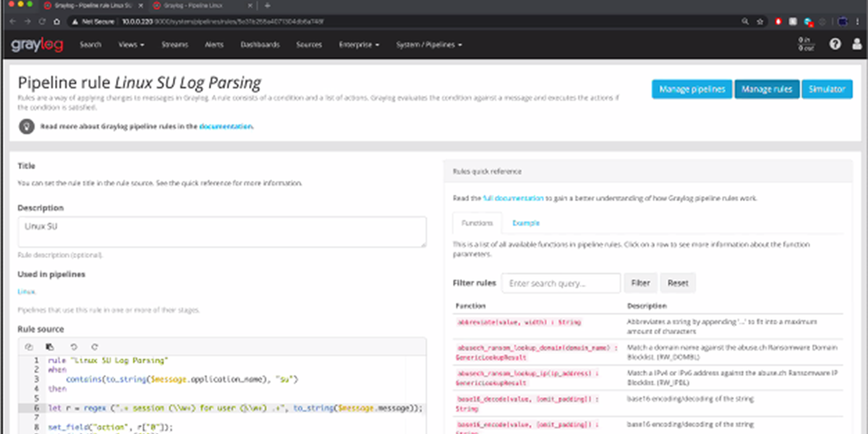Bookmark this page with the star icon

(759, 22)
